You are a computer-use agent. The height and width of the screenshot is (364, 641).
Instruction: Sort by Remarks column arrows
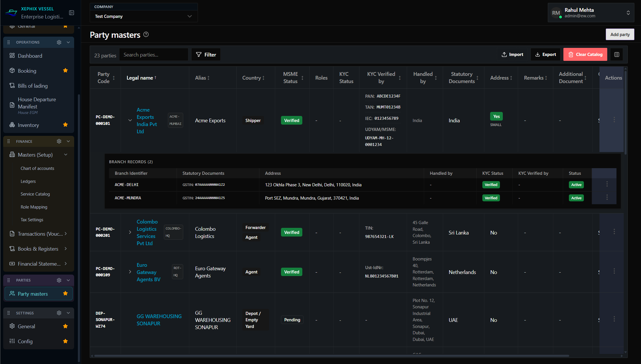[x=546, y=78]
